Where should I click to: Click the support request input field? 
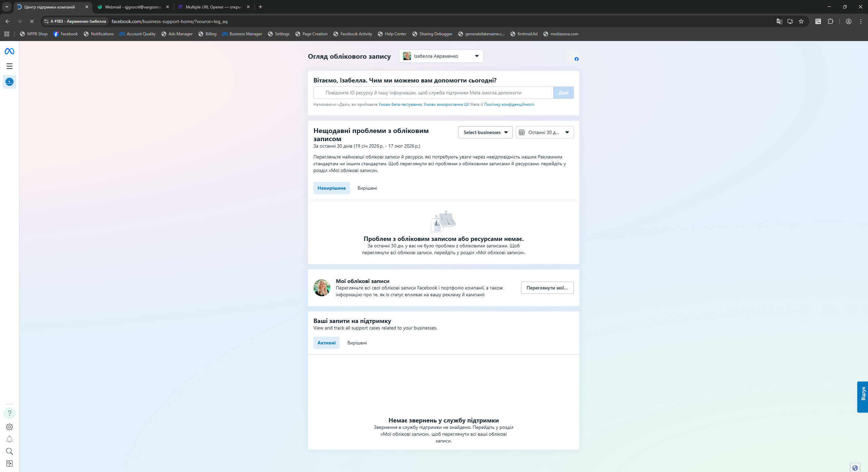433,93
